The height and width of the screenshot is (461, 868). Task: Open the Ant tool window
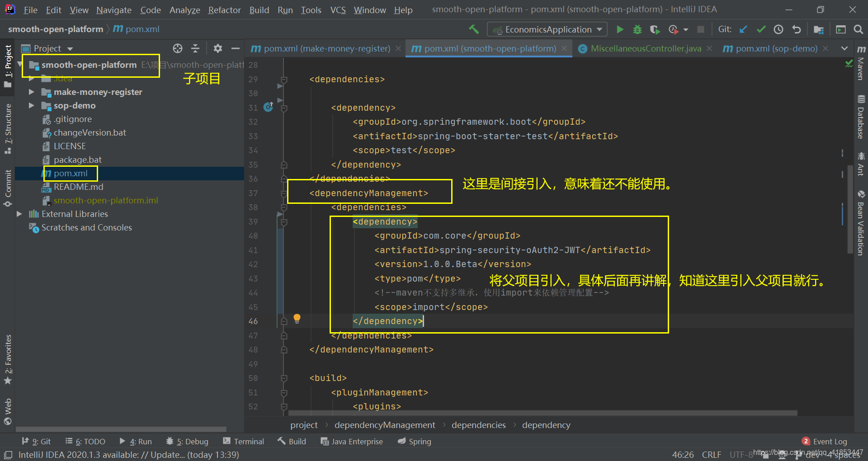pyautogui.click(x=861, y=164)
